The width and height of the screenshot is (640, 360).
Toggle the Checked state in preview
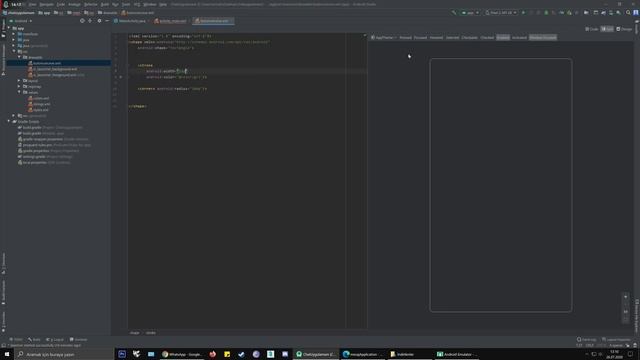[x=487, y=38]
